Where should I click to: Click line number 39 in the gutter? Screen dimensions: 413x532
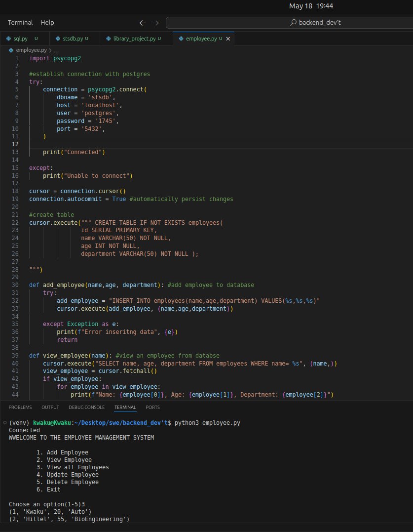click(x=15, y=356)
